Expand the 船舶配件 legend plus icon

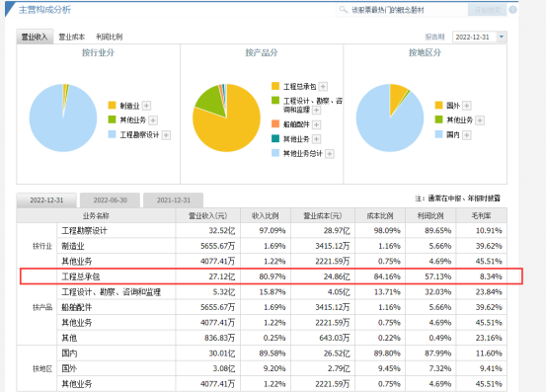pos(316,124)
